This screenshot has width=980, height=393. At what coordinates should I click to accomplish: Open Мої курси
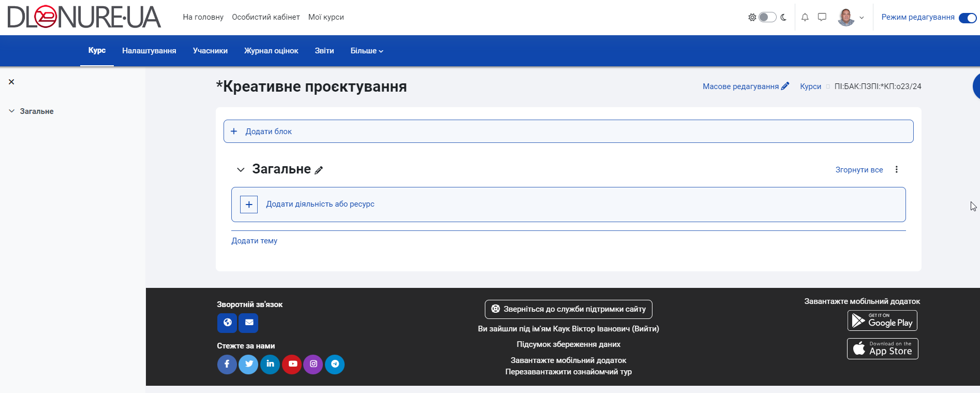coord(326,17)
